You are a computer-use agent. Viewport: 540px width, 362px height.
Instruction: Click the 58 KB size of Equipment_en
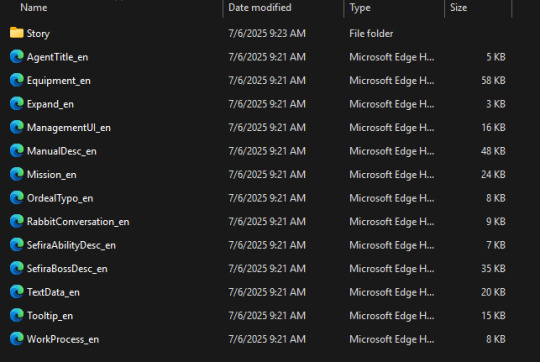tap(493, 80)
